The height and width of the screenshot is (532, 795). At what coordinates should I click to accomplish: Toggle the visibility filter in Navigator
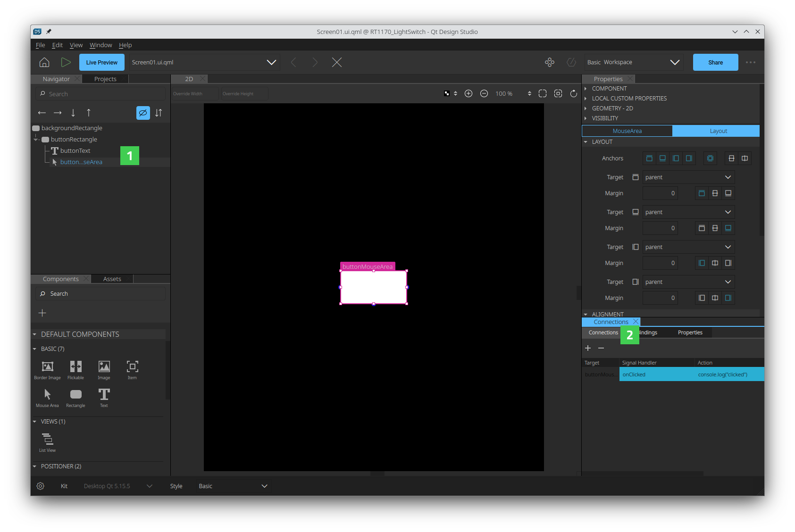coord(143,113)
